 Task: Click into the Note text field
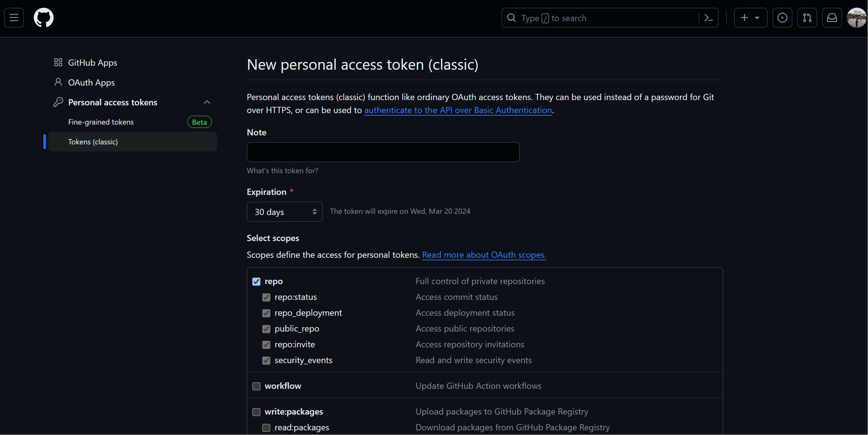click(x=383, y=152)
